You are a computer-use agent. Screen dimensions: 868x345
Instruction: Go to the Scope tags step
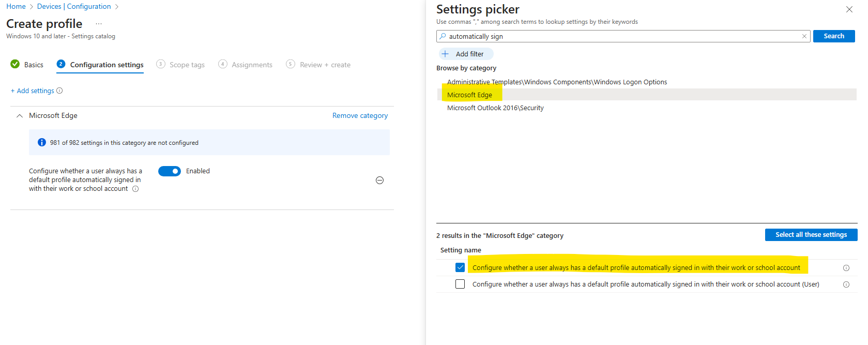point(180,65)
